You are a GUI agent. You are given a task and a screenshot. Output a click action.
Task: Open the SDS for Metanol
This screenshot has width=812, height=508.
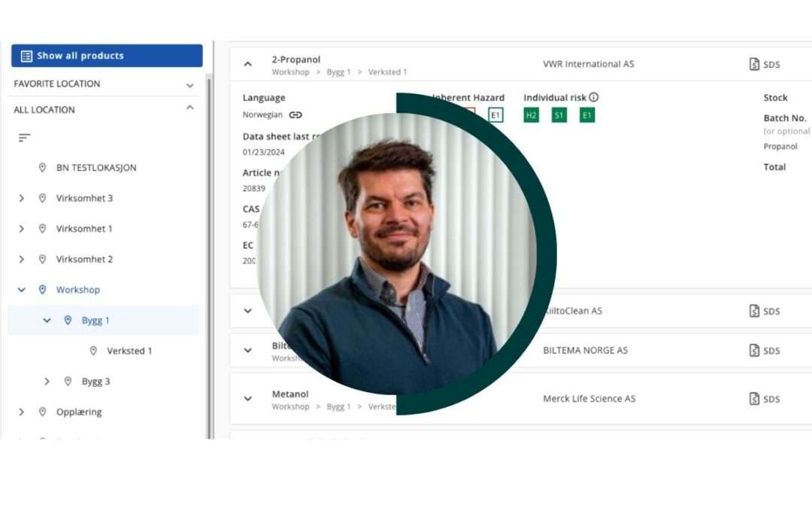(764, 399)
